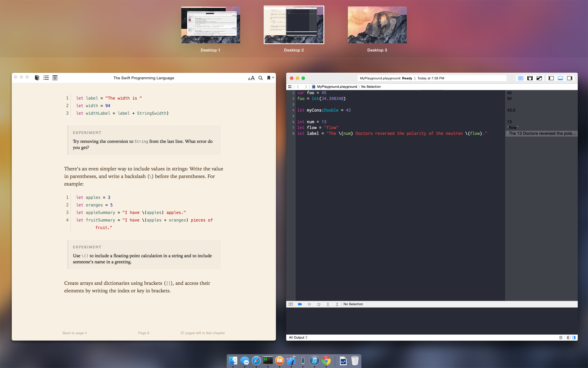Open the notes panel icon in iBooks

click(x=55, y=78)
